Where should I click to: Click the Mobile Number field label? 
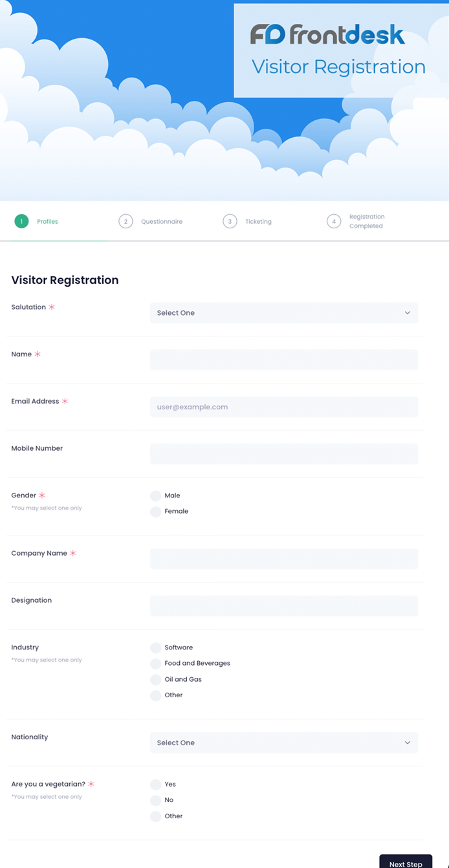click(37, 448)
